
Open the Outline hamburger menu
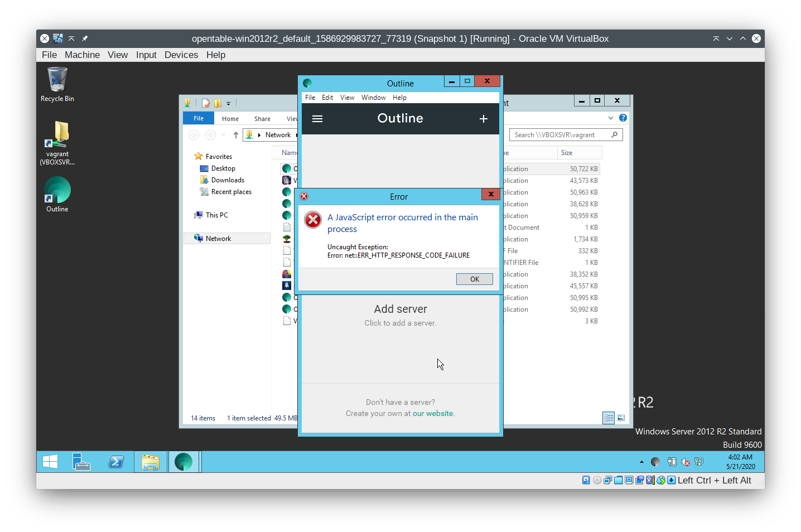(317, 118)
